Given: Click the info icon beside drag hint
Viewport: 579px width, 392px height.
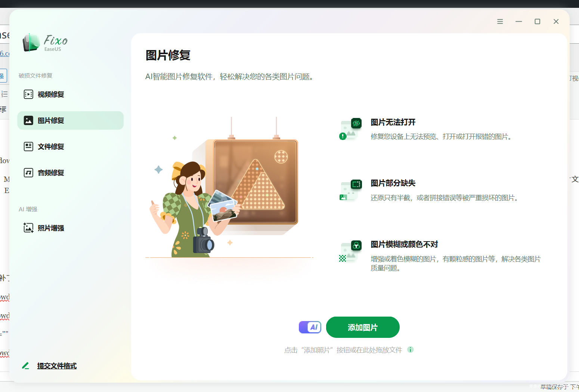Looking at the screenshot, I should (x=410, y=350).
